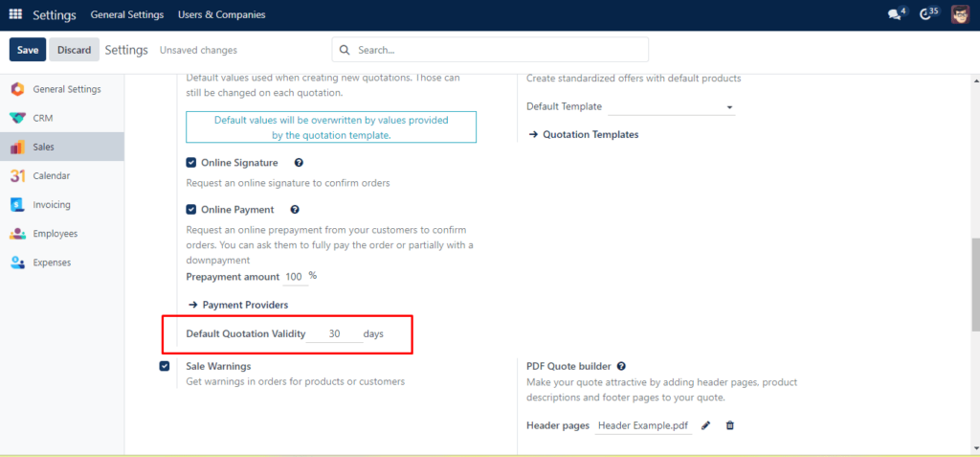Screen dimensions: 980x457
Task: Click the Online Signature help icon
Action: (x=299, y=163)
